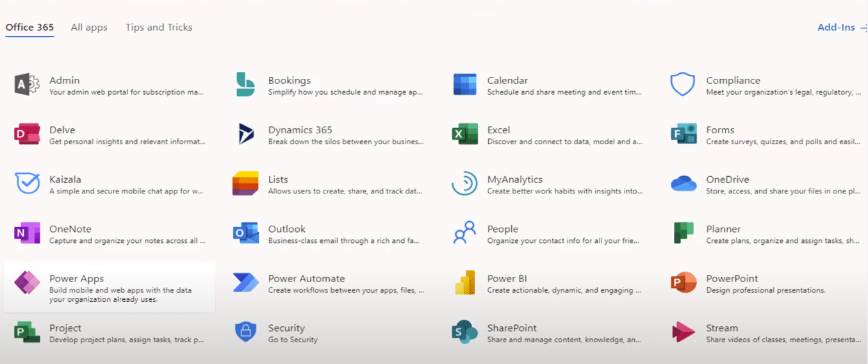Click the Excel title text

pyautogui.click(x=498, y=129)
